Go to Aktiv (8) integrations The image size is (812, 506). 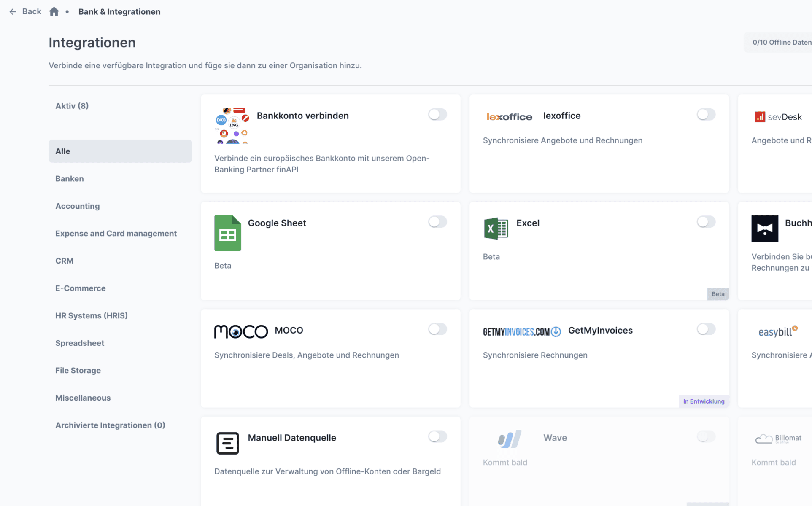[72, 106]
